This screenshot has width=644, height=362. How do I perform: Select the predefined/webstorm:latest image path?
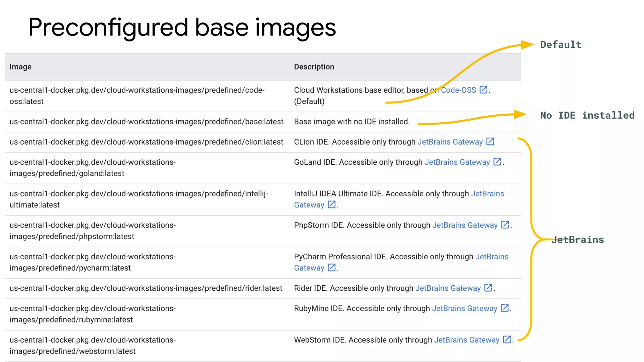[x=93, y=346]
